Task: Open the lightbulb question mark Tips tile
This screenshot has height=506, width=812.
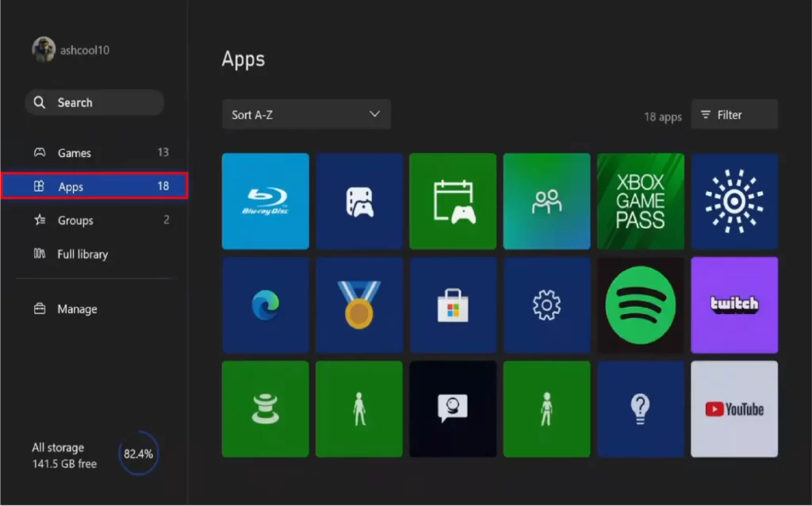Action: point(641,409)
